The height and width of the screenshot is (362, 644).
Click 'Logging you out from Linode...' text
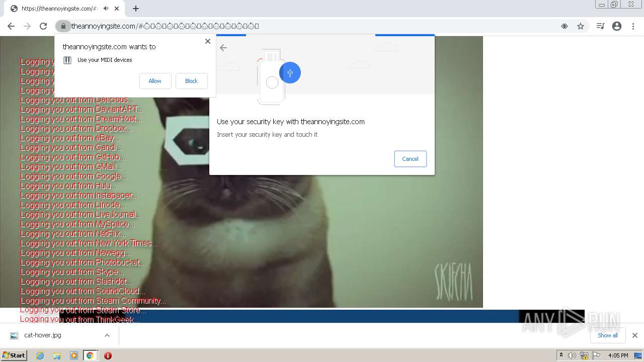point(73,205)
